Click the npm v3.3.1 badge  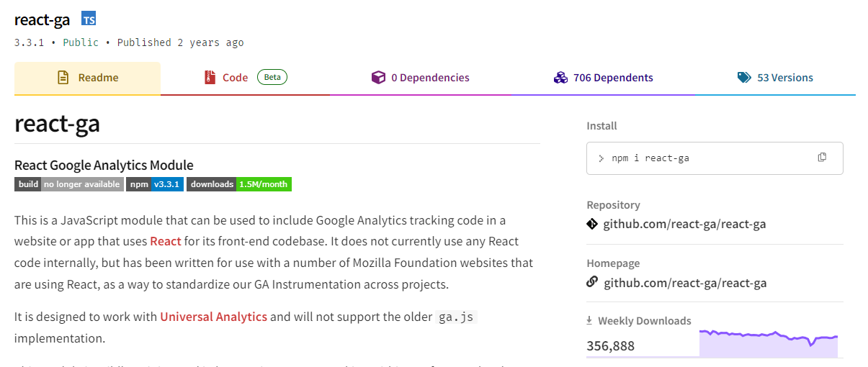pos(155,184)
